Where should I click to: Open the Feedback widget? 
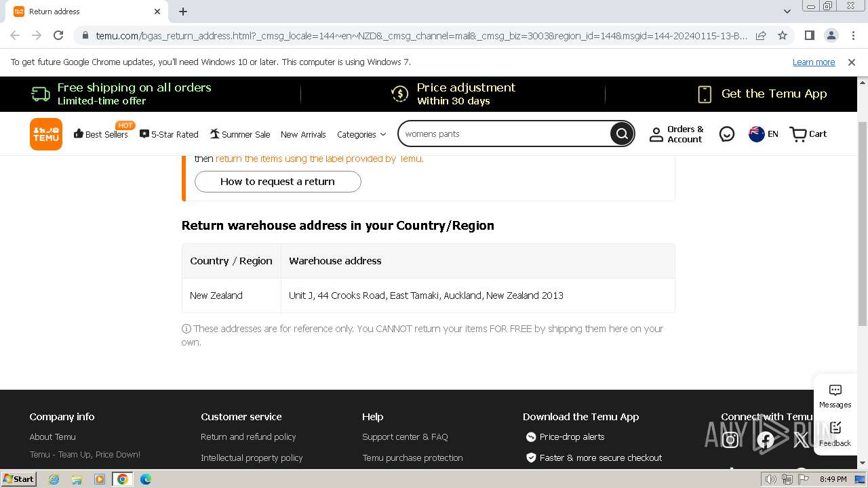[x=835, y=434]
